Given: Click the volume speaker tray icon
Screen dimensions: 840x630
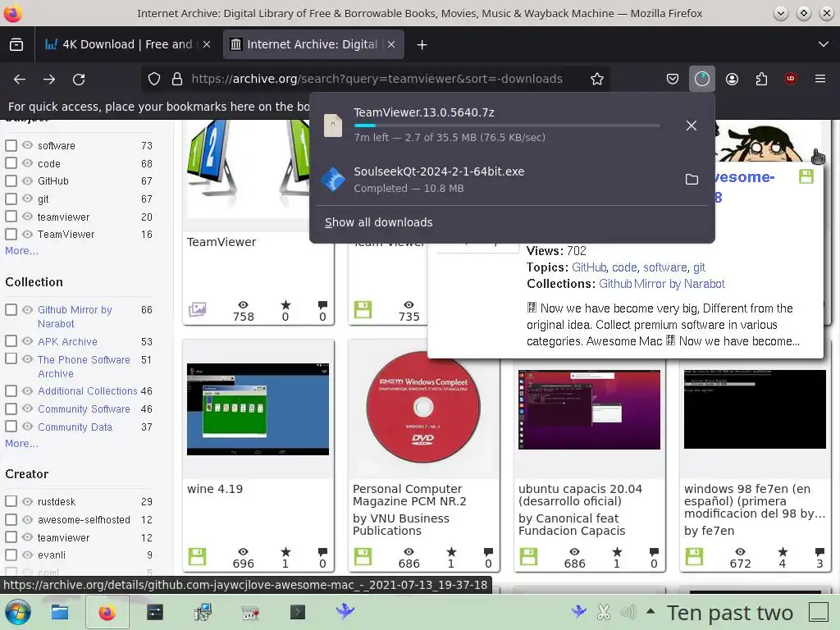Looking at the screenshot, I should point(628,612).
